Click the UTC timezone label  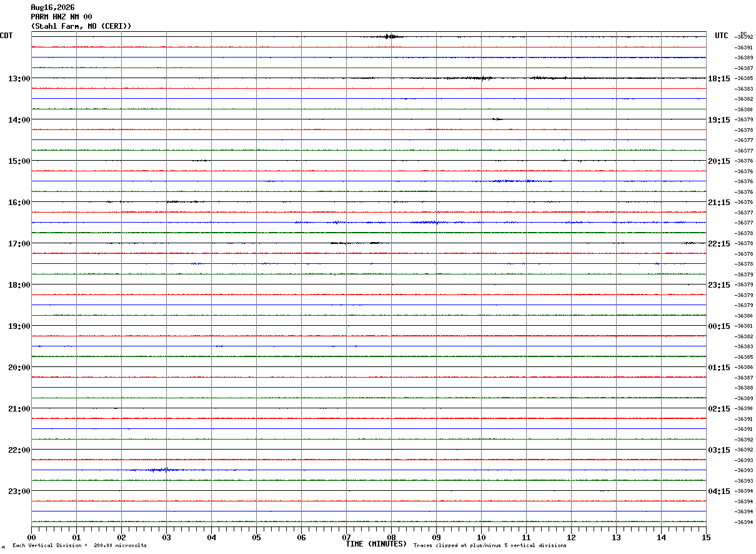(722, 36)
